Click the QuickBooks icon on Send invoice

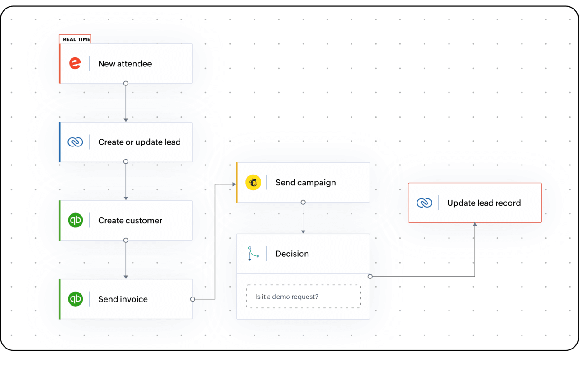tap(75, 299)
